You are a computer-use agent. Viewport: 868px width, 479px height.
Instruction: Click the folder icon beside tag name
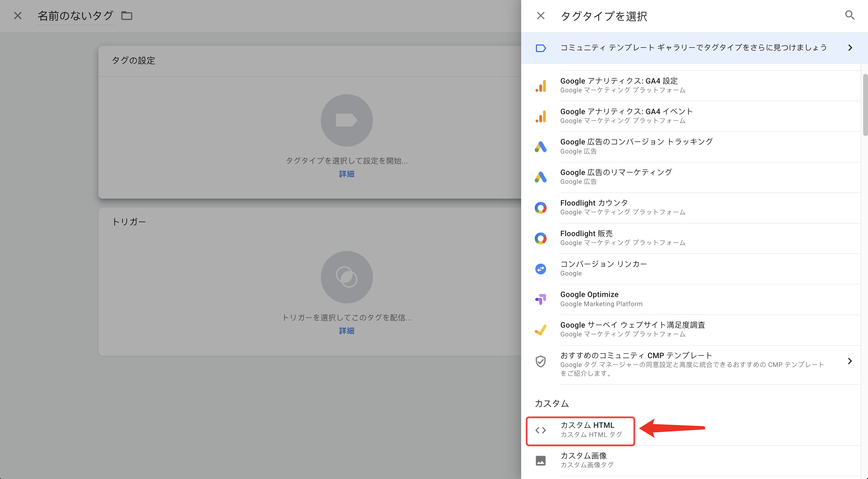(x=127, y=15)
